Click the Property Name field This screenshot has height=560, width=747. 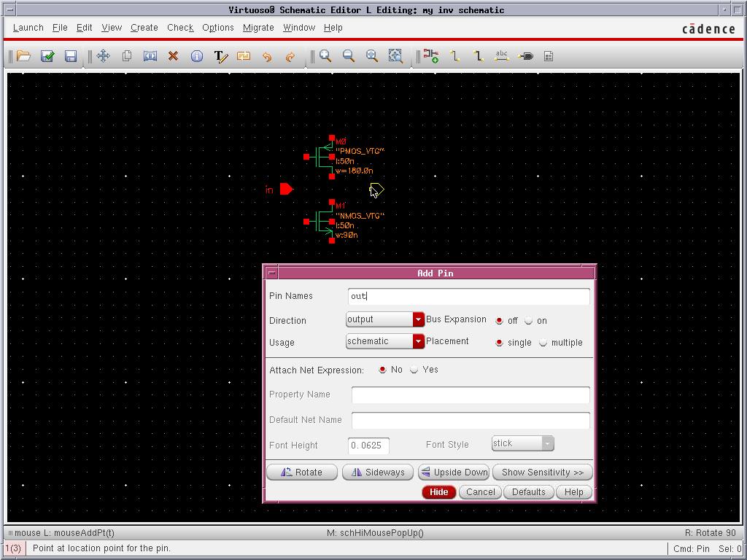[x=471, y=394]
